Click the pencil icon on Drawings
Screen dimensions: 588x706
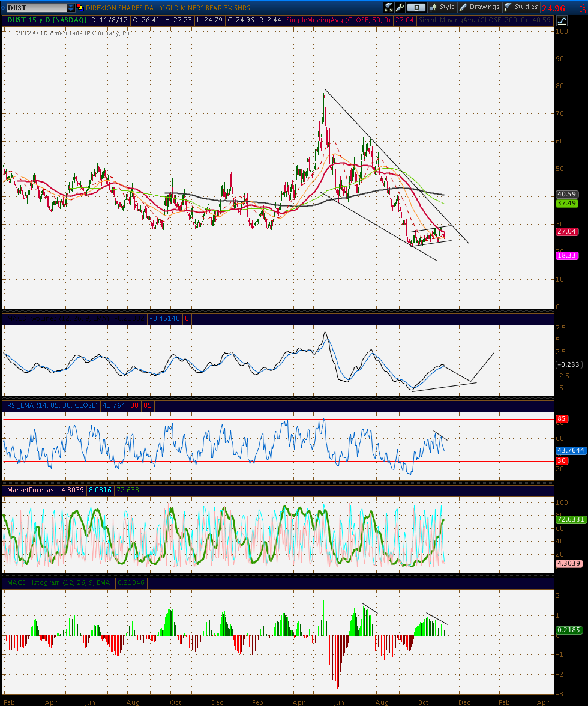(x=463, y=7)
